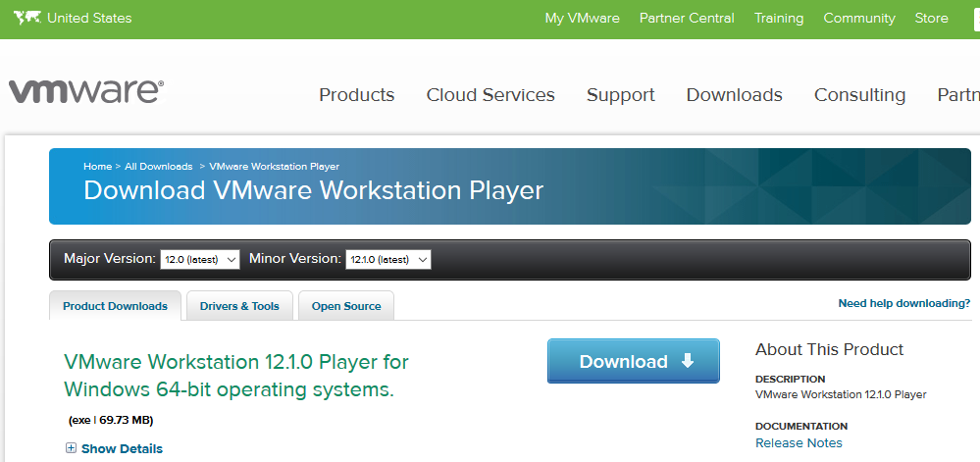980x462 pixels.
Task: Click the VMware Workstation 12.1.0 Player description text
Action: 842,394
